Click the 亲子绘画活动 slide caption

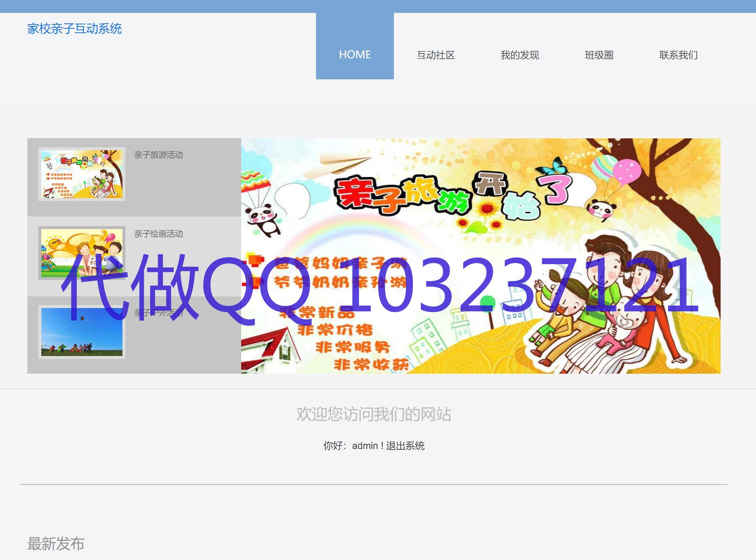159,234
